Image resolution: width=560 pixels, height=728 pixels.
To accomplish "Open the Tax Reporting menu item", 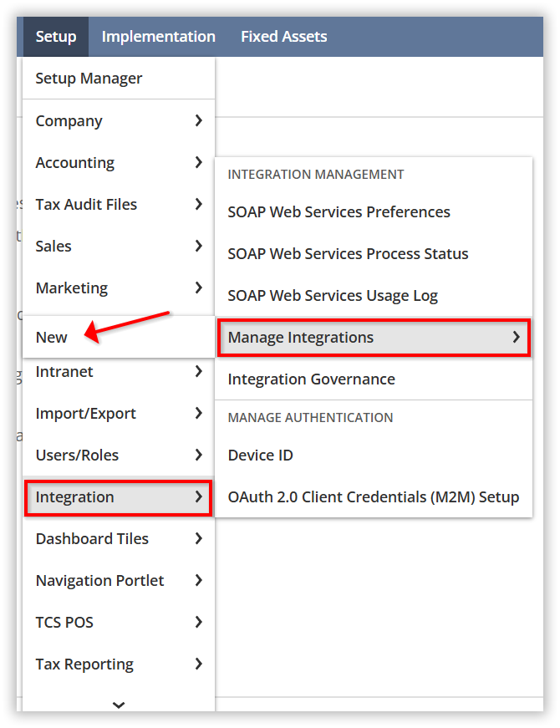I will click(119, 664).
